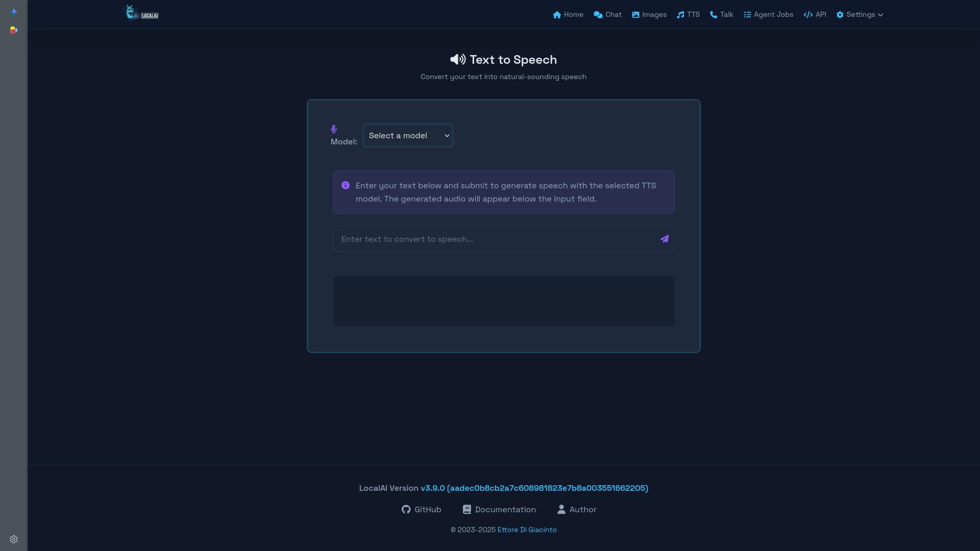Open the Talk page from navigation
The height and width of the screenshot is (551, 980).
pos(722,15)
